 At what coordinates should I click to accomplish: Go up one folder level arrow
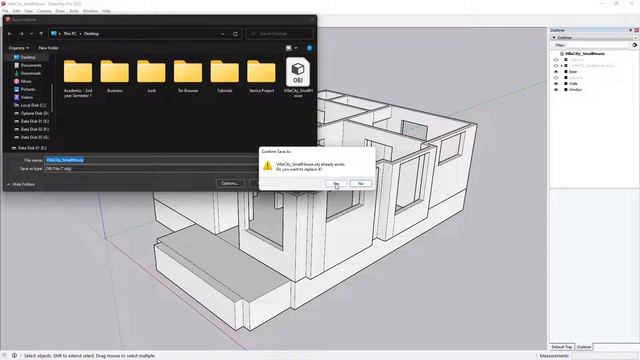click(41, 34)
